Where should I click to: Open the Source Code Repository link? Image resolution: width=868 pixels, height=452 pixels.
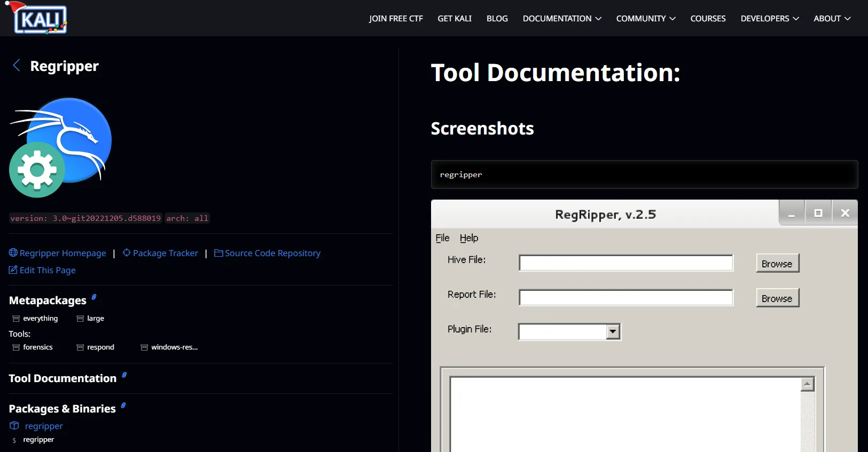point(272,253)
